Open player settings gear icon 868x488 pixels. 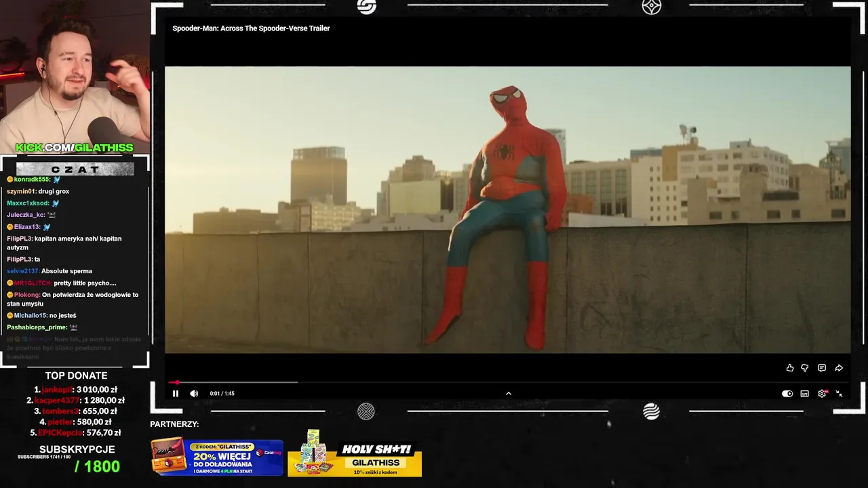click(822, 394)
